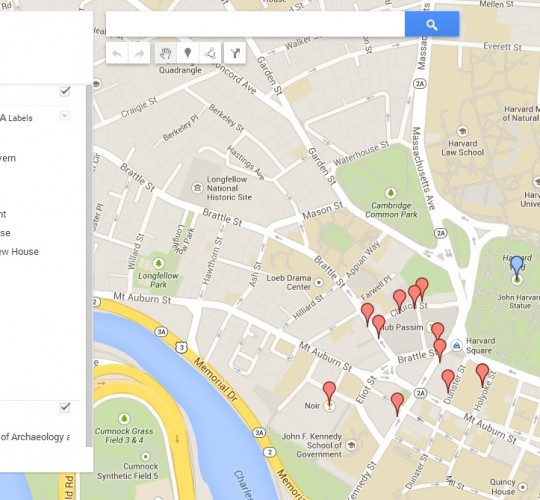The image size is (540, 500).
Task: Pick the Add marker pin tool
Action: [x=188, y=53]
